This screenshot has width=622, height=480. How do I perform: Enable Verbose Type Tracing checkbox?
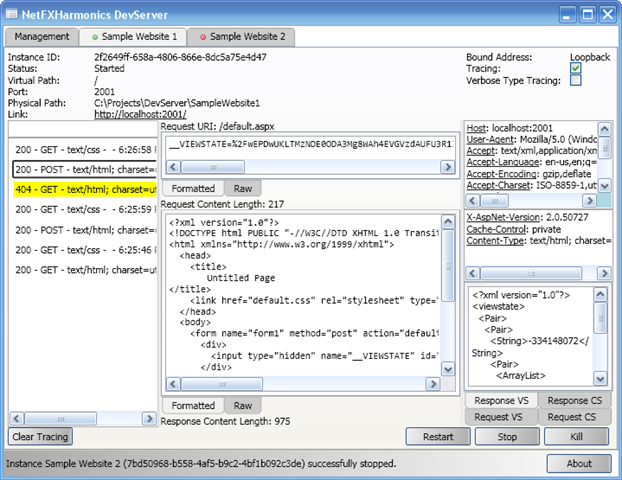pyautogui.click(x=576, y=81)
